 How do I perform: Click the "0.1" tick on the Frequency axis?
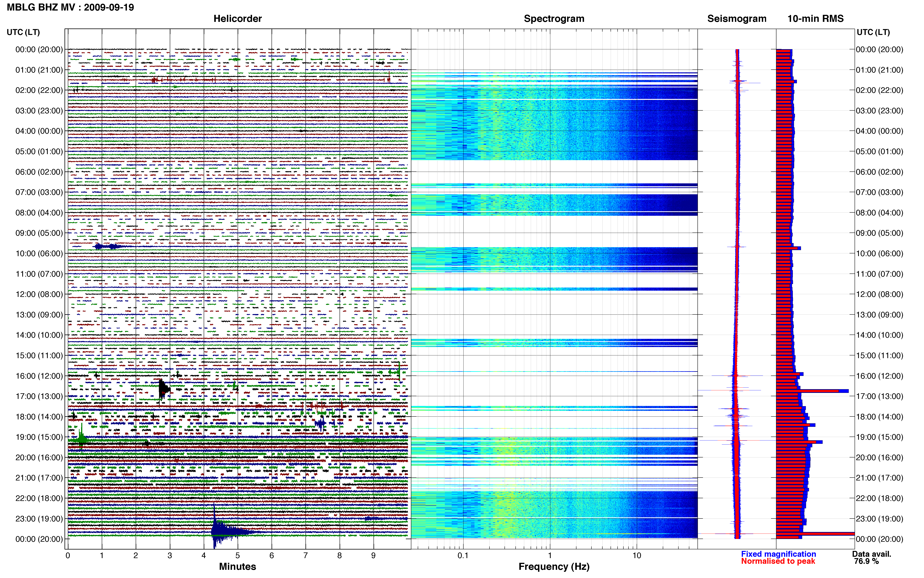[x=463, y=555]
